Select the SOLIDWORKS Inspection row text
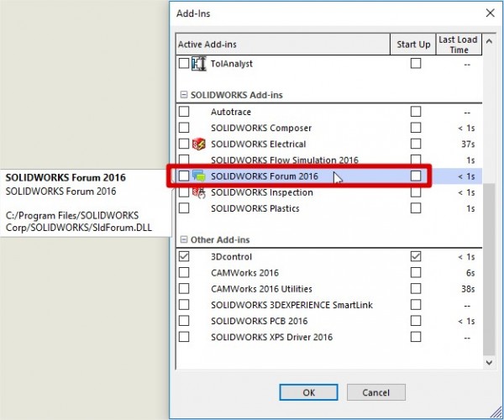The image size is (504, 420). tap(261, 192)
